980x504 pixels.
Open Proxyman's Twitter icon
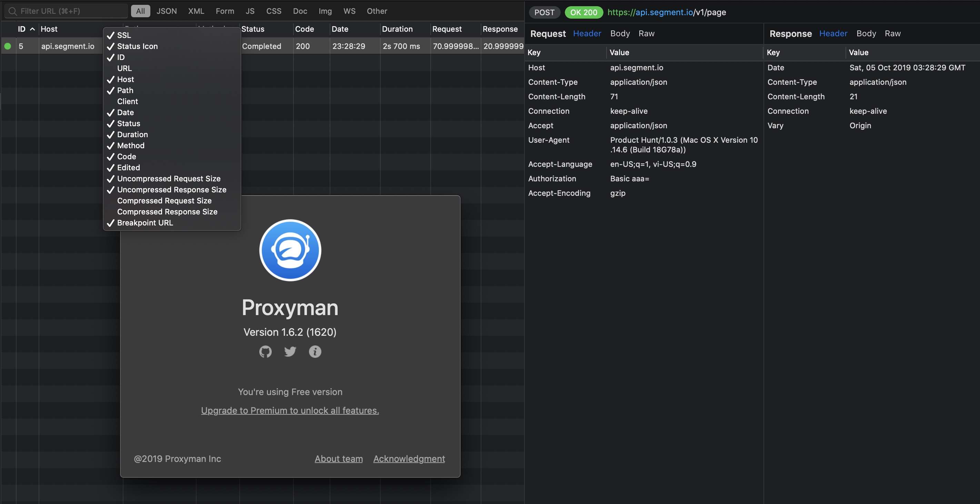pyautogui.click(x=290, y=352)
